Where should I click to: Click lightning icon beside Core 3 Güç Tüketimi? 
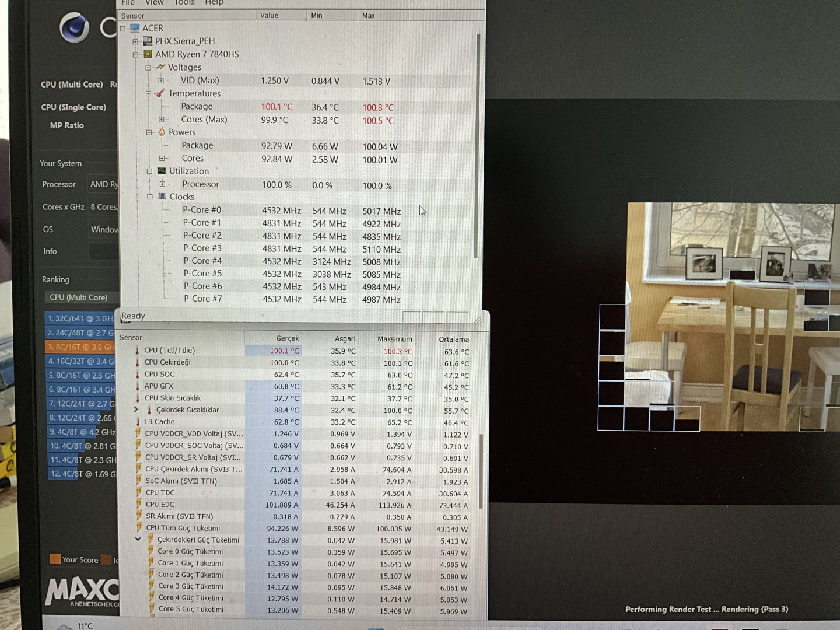(x=152, y=586)
